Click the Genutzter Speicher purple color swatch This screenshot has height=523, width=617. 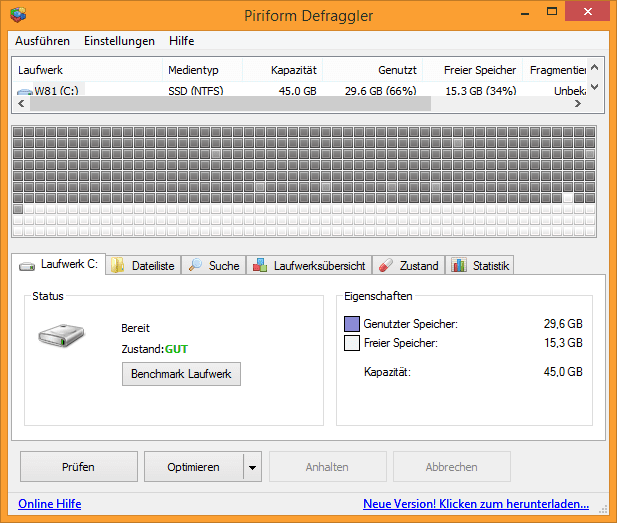pos(352,324)
